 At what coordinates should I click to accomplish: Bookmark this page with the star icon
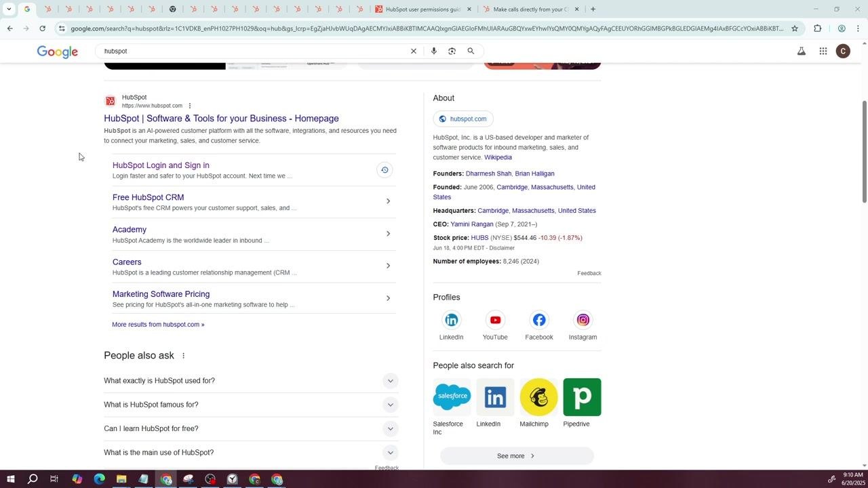(x=795, y=28)
